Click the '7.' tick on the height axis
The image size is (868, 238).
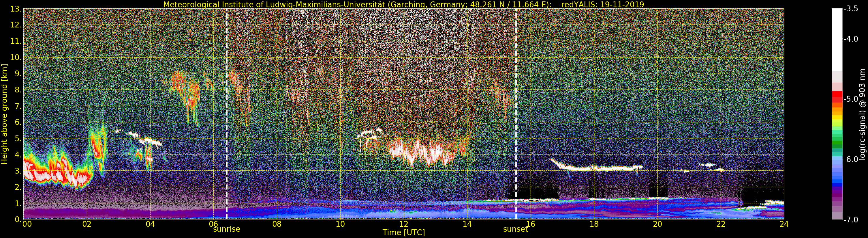(18, 106)
